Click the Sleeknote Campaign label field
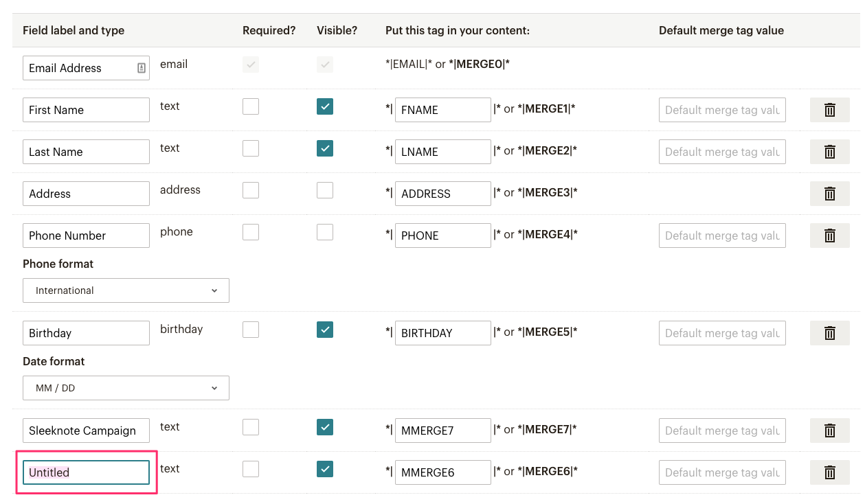This screenshot has width=865, height=504. 86,431
